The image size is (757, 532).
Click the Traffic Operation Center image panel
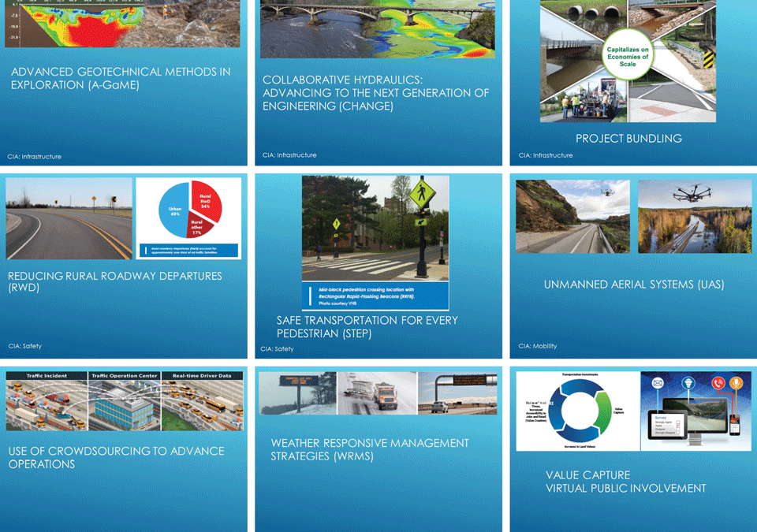[125, 402]
